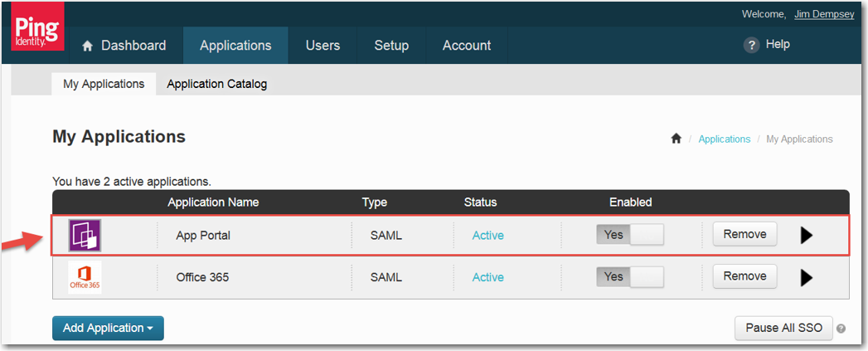Expand the App Portal row details arrow

tap(806, 236)
